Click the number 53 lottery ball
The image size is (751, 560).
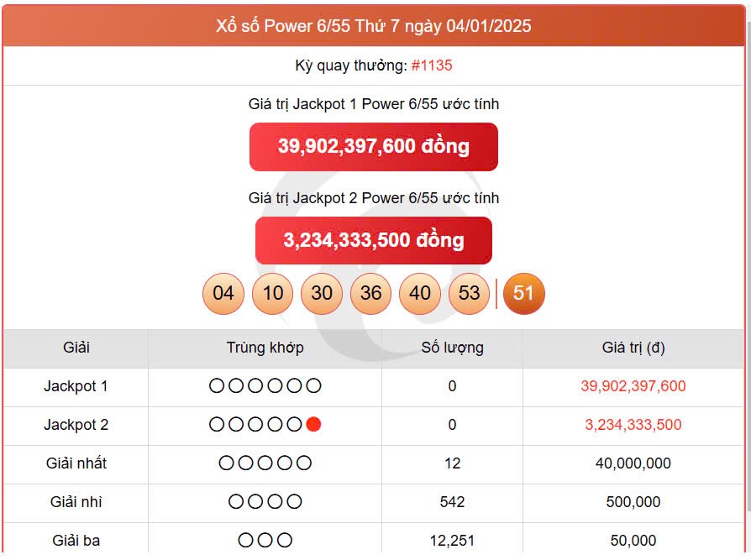tap(470, 294)
